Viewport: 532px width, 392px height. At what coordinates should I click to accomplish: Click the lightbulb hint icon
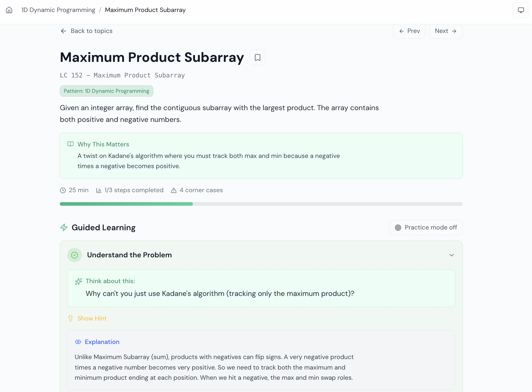coord(71,318)
